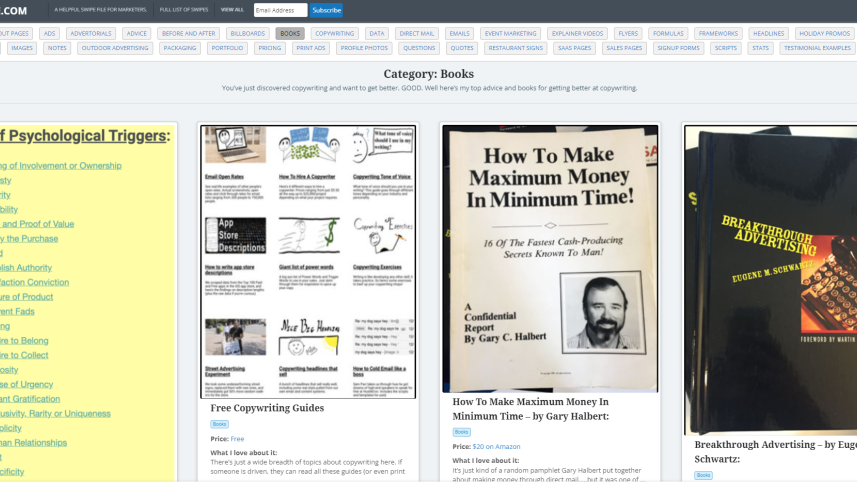Image resolution: width=857 pixels, height=482 pixels.
Task: Open the Full List of Swipes link
Action: [183, 10]
